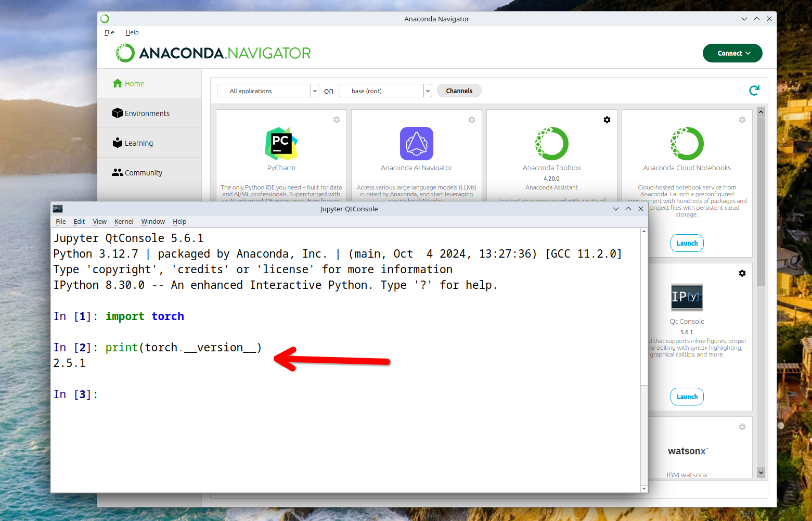This screenshot has width=812, height=521.
Task: Switch to the Learning tab
Action: (149, 143)
